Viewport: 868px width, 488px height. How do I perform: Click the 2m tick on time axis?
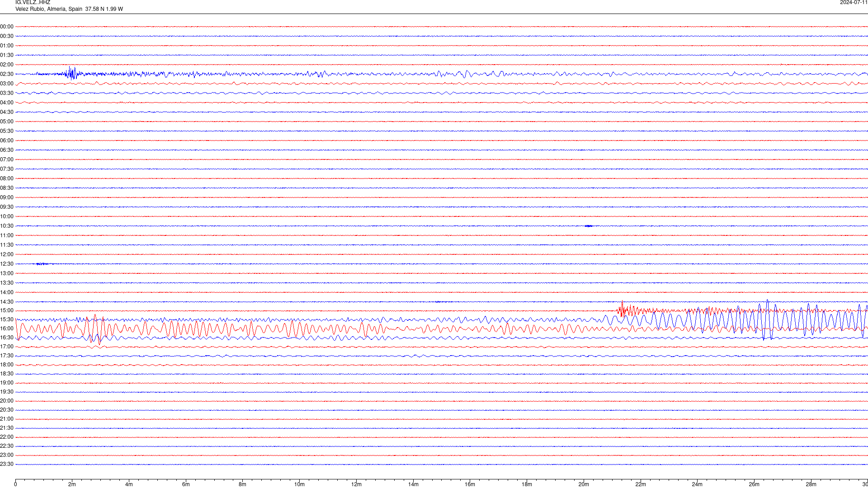point(72,484)
